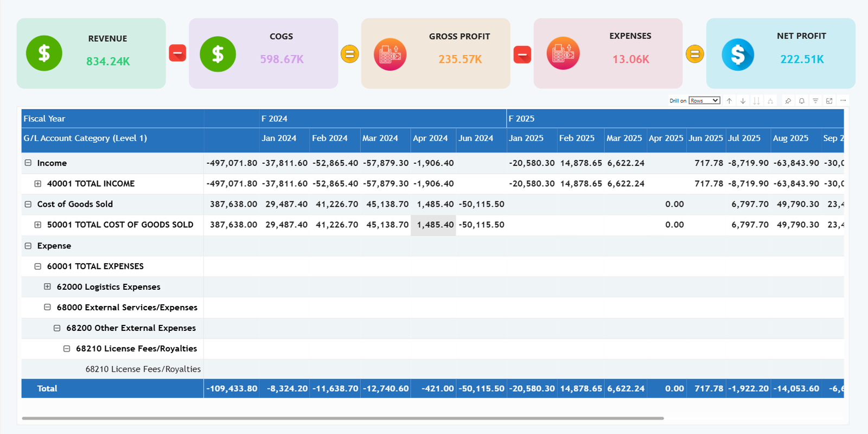Open the Drill on Rows dropdown
This screenshot has width=868, height=434.
click(704, 101)
